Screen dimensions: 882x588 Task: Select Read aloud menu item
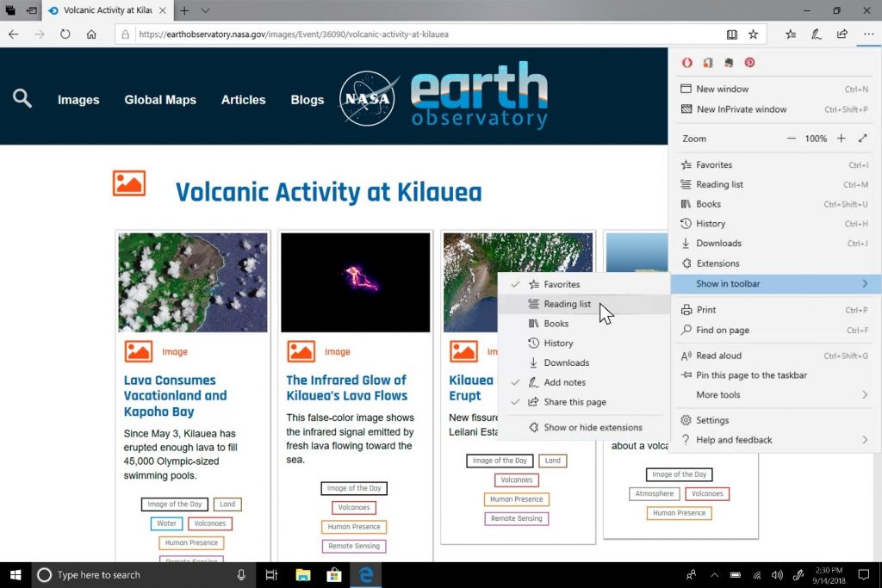(774, 356)
